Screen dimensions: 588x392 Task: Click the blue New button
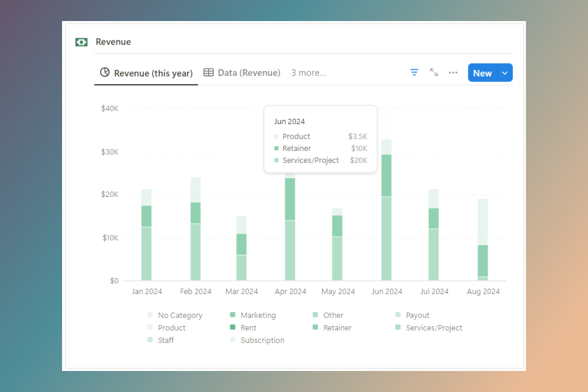[x=482, y=73]
